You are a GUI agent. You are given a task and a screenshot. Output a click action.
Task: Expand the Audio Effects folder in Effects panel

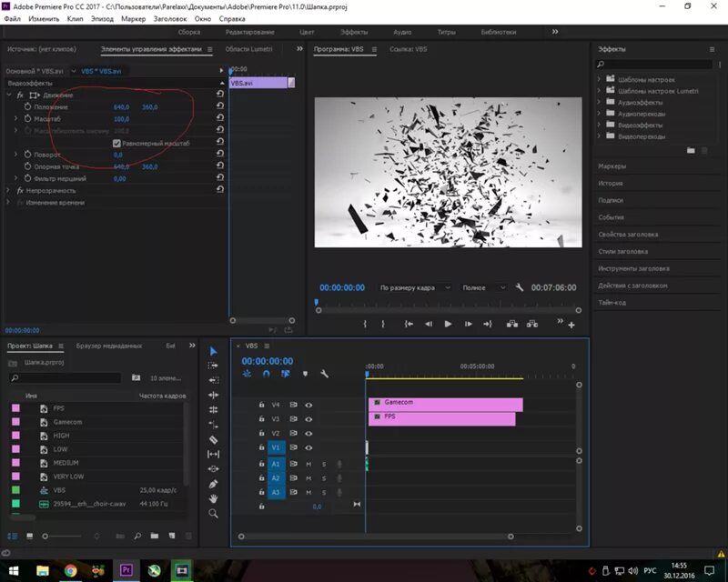tap(599, 102)
